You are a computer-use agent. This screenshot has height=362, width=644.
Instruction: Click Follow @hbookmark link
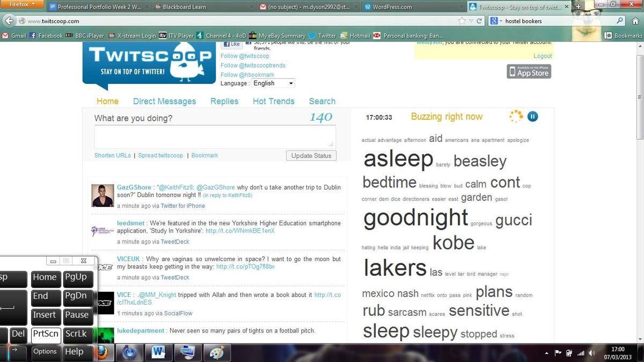247,75
